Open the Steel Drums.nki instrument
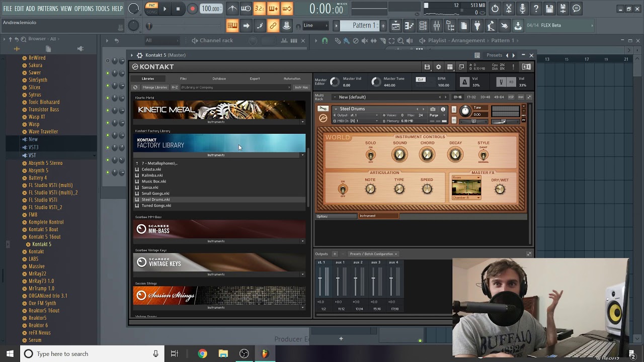 tap(155, 200)
